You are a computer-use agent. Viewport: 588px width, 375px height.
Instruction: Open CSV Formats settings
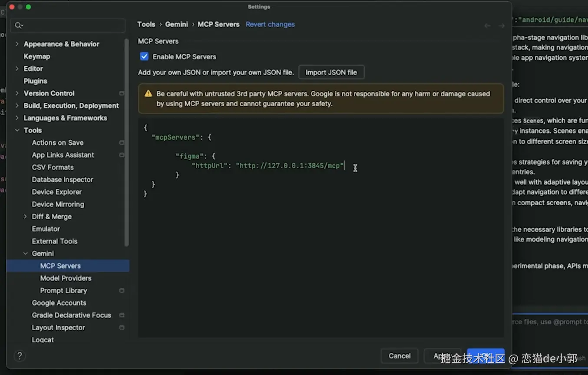pos(53,168)
